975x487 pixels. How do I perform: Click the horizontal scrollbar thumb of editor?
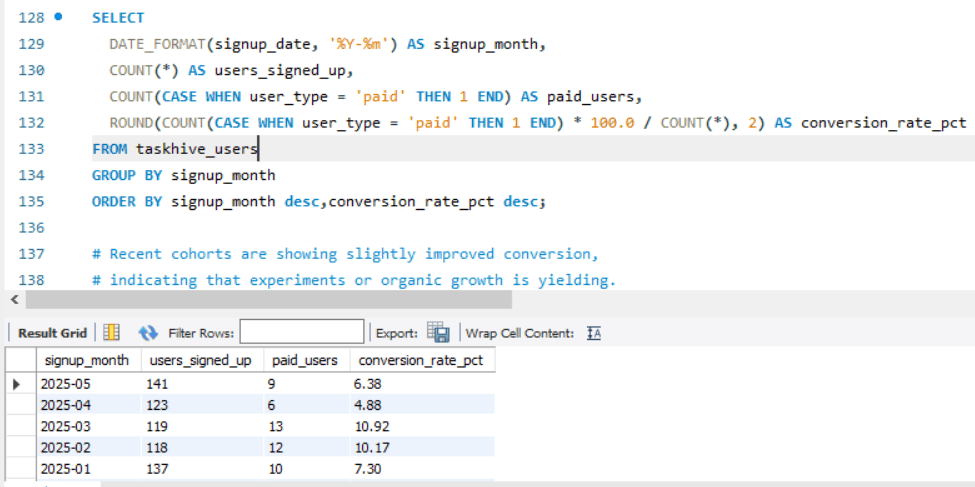pyautogui.click(x=269, y=300)
